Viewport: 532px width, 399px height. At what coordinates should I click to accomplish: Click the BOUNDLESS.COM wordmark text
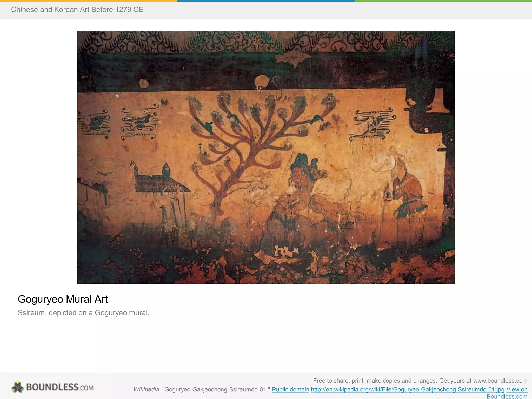[60, 387]
